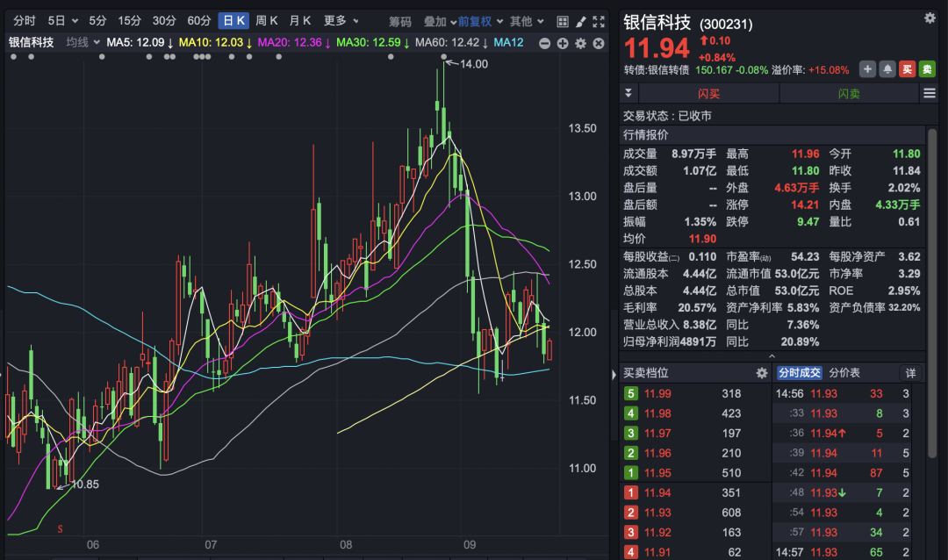Open gear settings for 买卖档位 panel

point(762,373)
